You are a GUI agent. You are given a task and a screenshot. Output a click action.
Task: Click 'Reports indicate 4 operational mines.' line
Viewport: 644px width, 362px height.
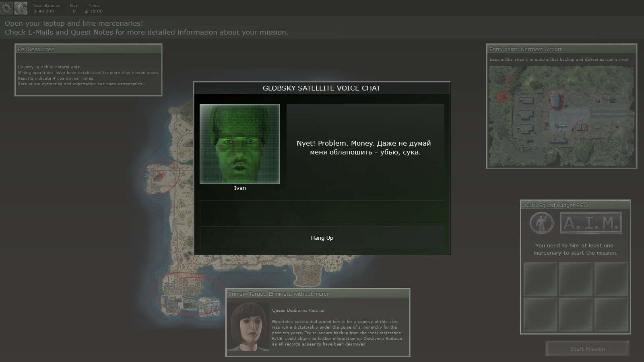(x=56, y=78)
